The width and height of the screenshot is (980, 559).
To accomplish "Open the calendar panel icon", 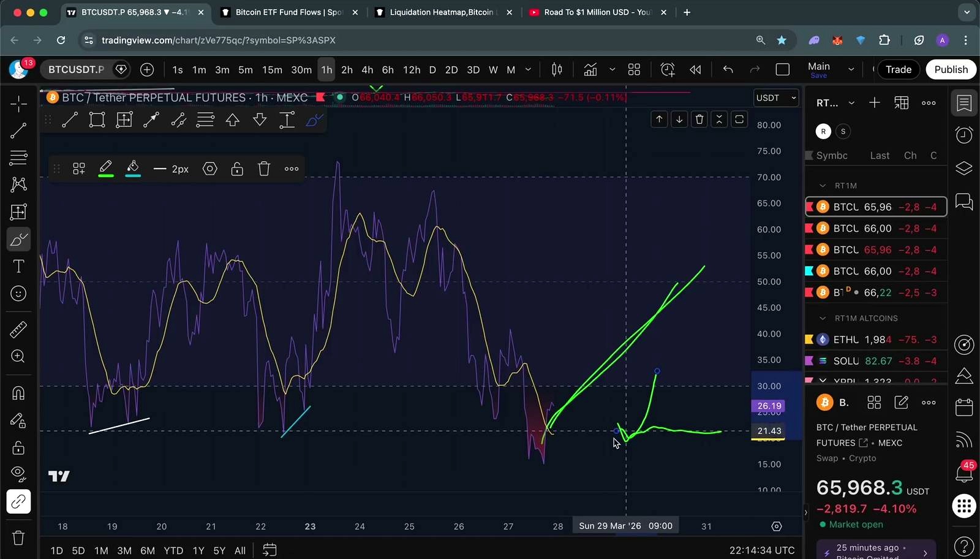I will point(964,407).
